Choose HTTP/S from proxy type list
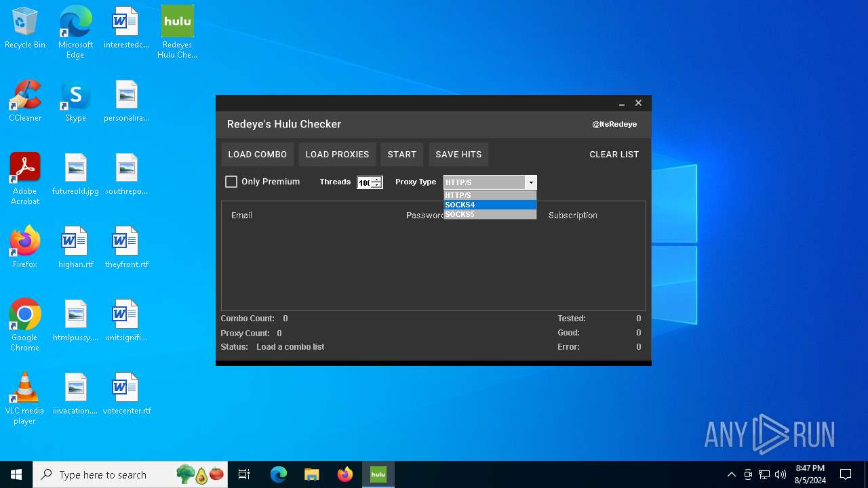 (x=490, y=195)
